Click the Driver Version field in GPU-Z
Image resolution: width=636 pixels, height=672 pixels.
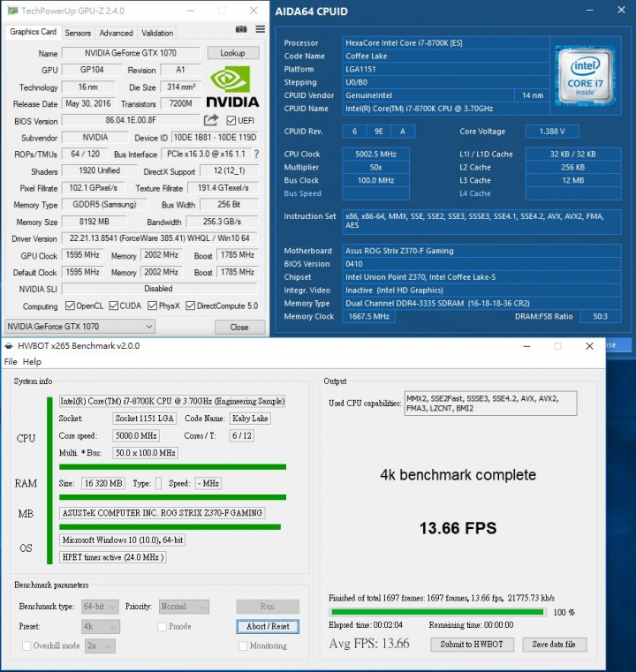pos(159,238)
